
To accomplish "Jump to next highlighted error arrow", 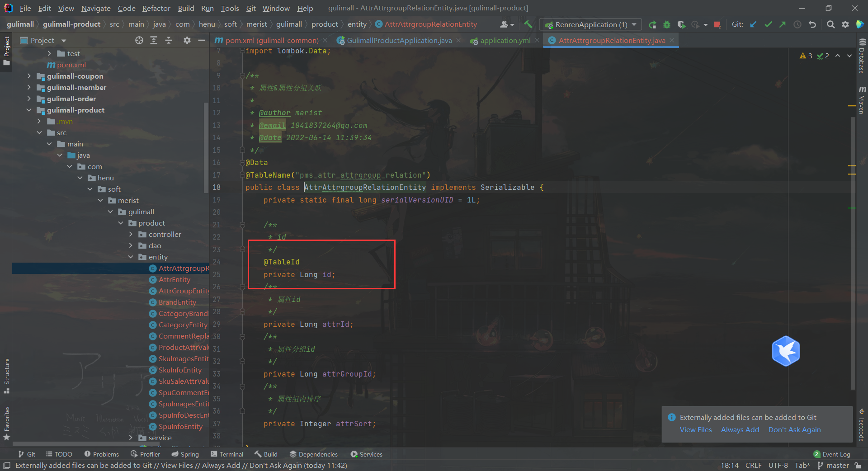I will pos(849,56).
